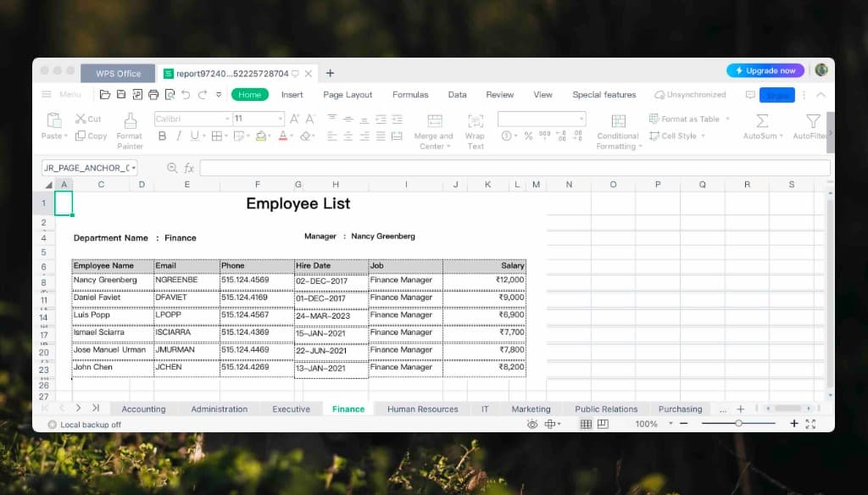Click the user avatar icon
The width and height of the screenshot is (868, 495).
coord(821,70)
